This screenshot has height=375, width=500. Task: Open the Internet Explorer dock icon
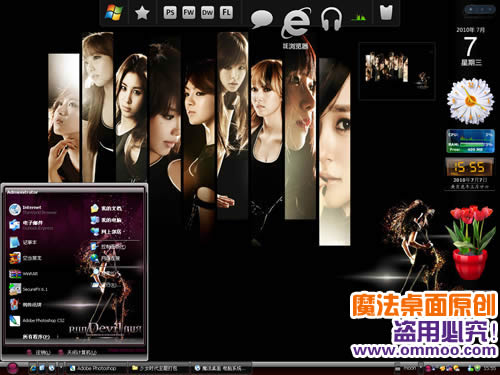pyautogui.click(x=296, y=23)
